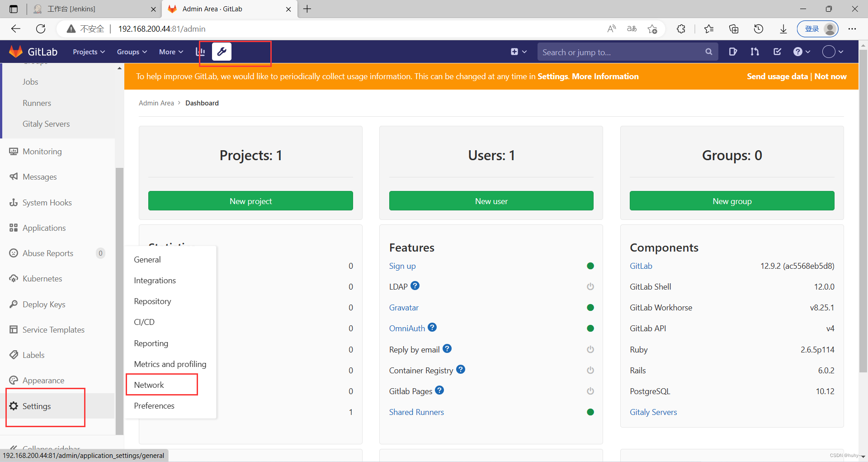Reload the page with refresh icon
The height and width of the screenshot is (462, 868).
[41, 29]
